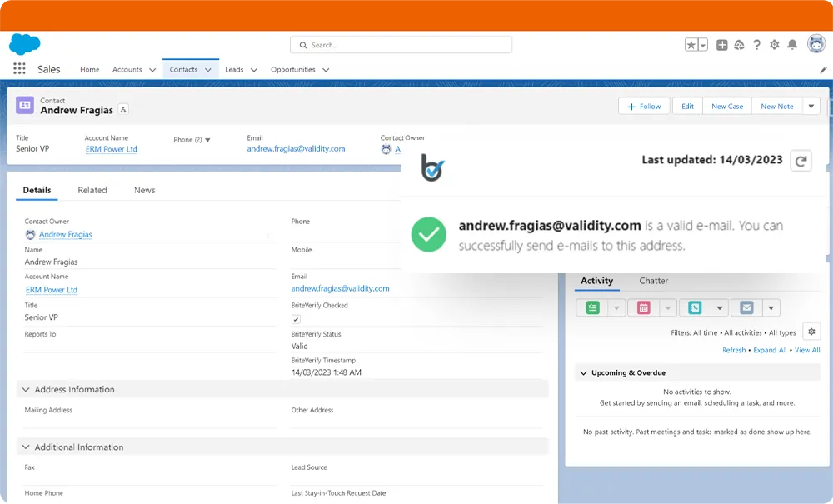Open the Setup gear icon

774,45
